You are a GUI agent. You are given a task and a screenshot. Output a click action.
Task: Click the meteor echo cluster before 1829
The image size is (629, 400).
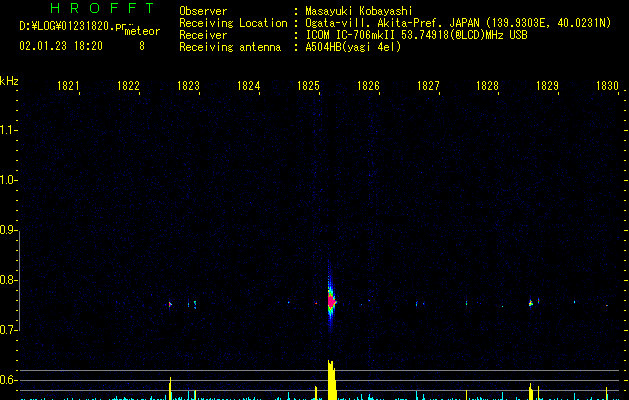click(531, 303)
